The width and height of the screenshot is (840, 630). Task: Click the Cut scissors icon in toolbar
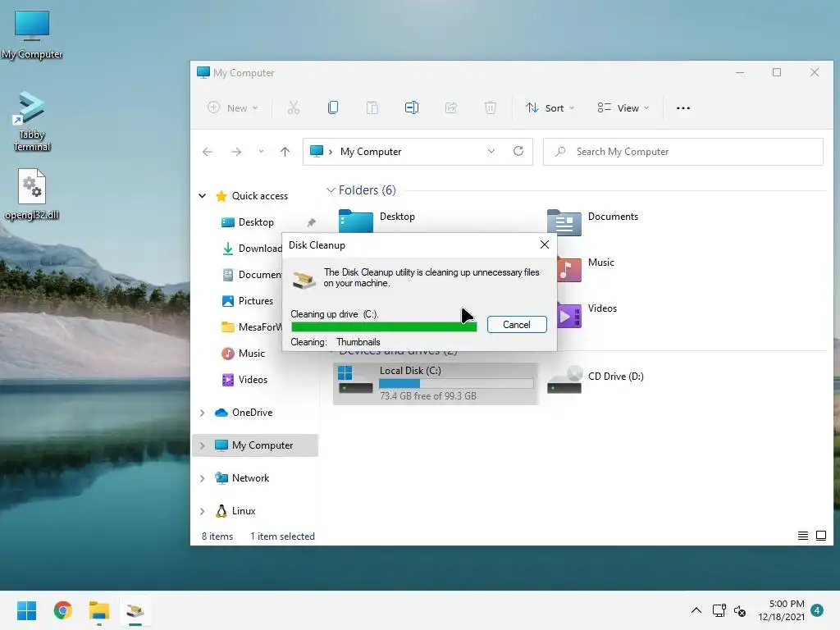point(293,107)
